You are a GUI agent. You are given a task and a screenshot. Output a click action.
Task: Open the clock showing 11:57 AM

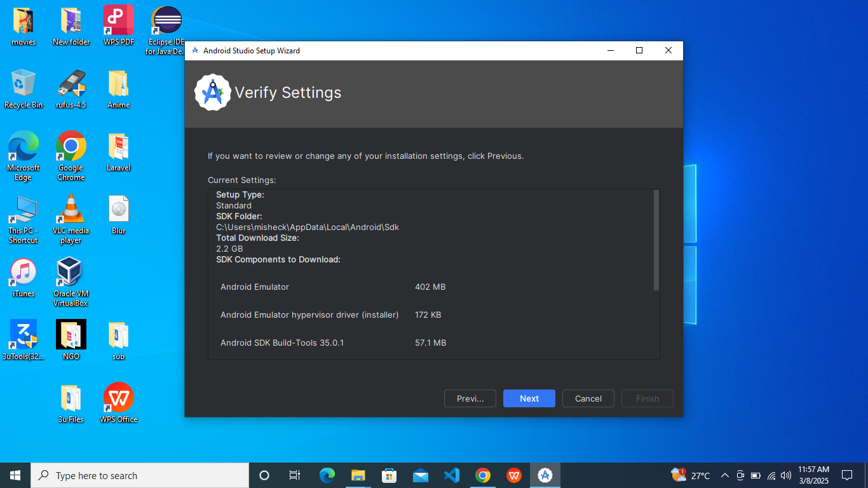(x=813, y=475)
